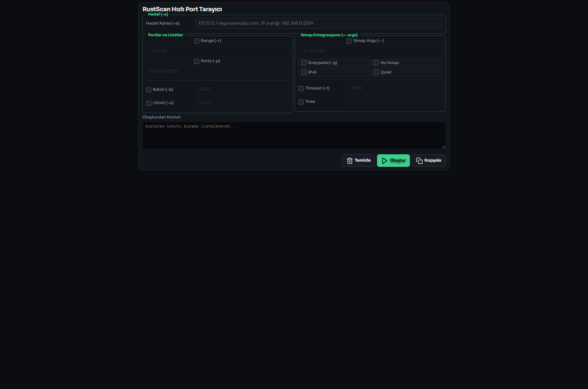Click the play icon on Oluştur
588x389 pixels.
(384, 161)
